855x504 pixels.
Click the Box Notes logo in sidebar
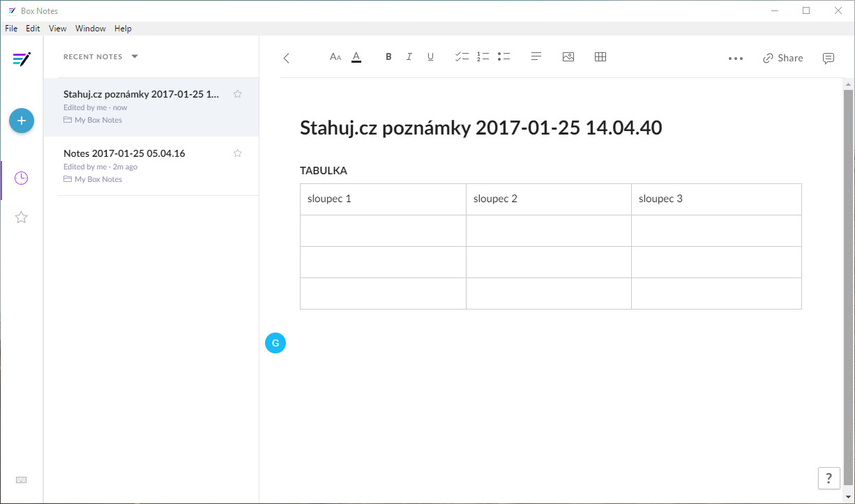[22, 59]
